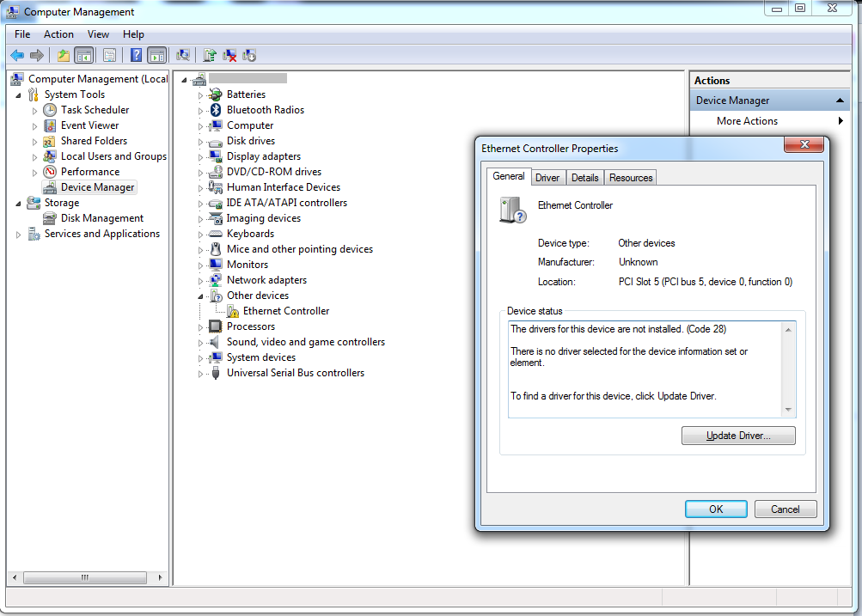
Task: Select the Keyboards icon
Action: [216, 234]
